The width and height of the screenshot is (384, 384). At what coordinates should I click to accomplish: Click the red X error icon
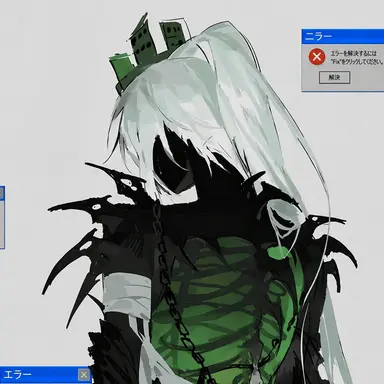(317, 56)
